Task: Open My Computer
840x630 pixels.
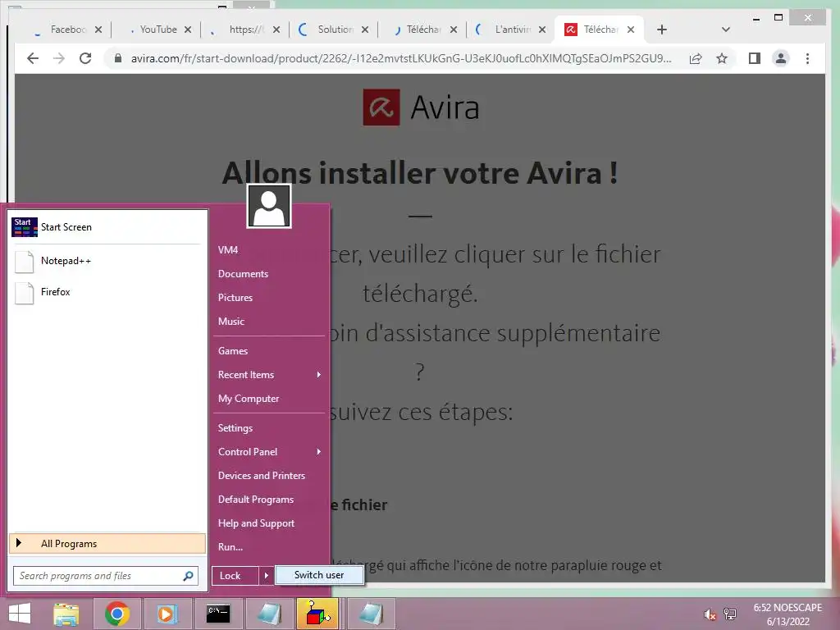Action: [x=248, y=399]
